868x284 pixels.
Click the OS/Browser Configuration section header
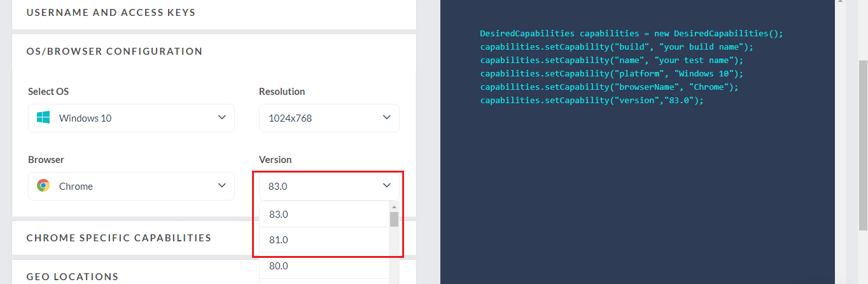[115, 51]
